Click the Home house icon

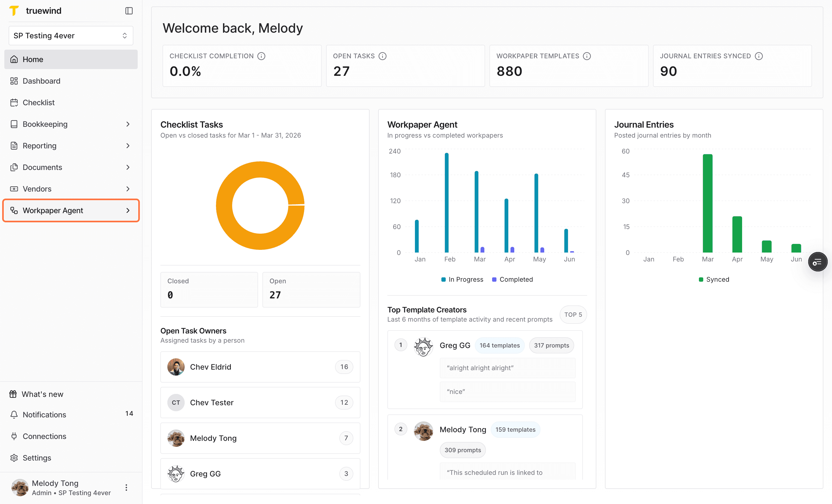14,59
